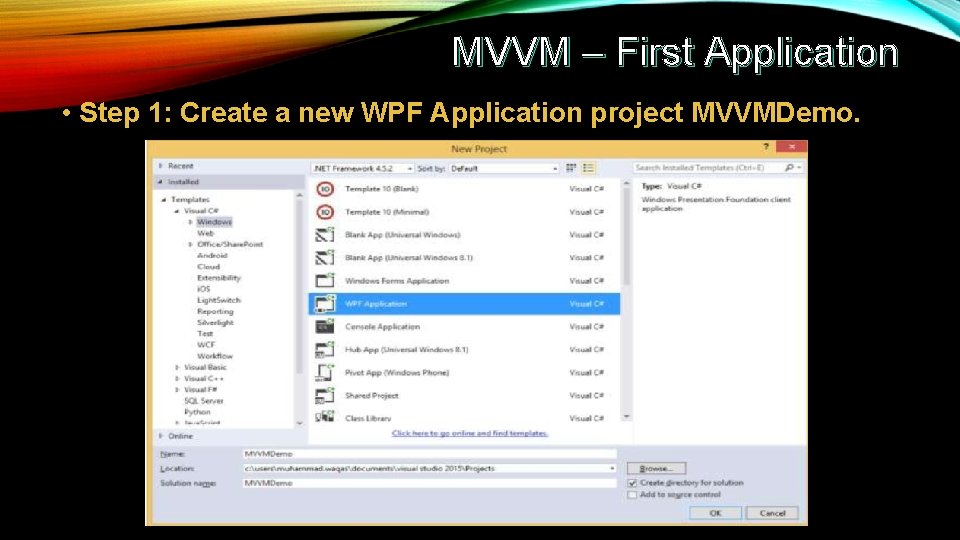Click Blank App (Universal Windows 8.1) icon
960x540 pixels.
tap(324, 258)
